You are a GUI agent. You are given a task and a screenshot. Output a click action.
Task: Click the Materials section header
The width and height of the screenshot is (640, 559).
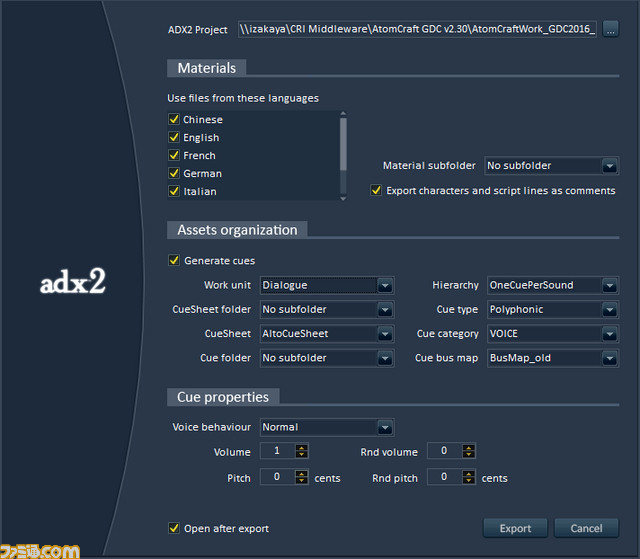pyautogui.click(x=207, y=68)
